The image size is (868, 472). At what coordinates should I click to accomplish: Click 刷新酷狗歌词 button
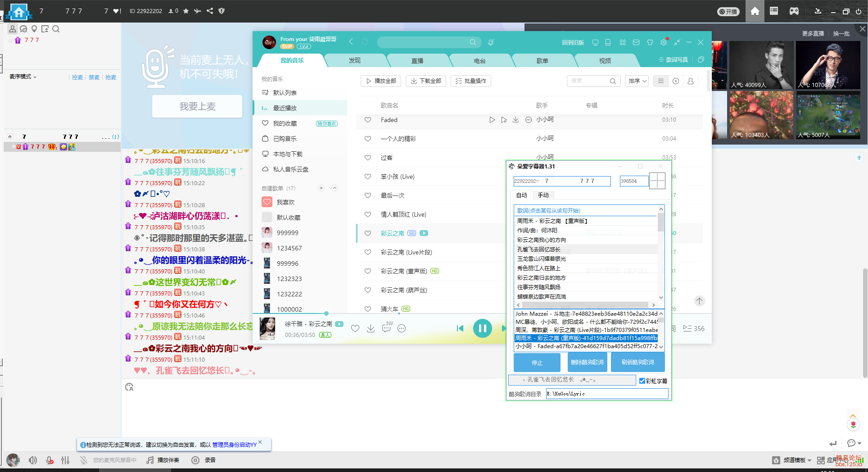point(638,362)
